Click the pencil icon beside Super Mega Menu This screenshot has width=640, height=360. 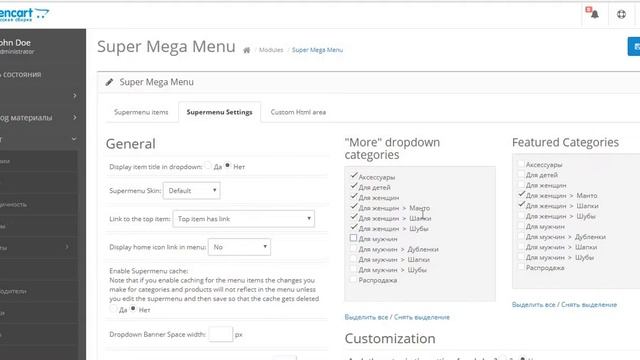point(109,82)
